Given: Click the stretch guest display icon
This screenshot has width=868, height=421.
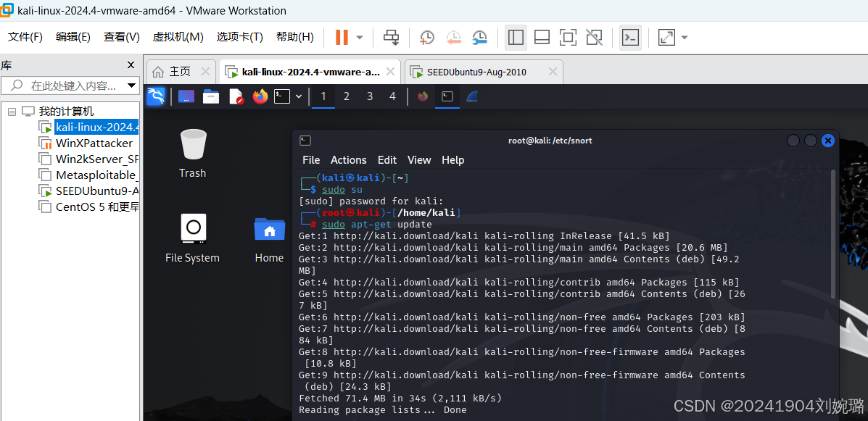Looking at the screenshot, I should click(666, 37).
